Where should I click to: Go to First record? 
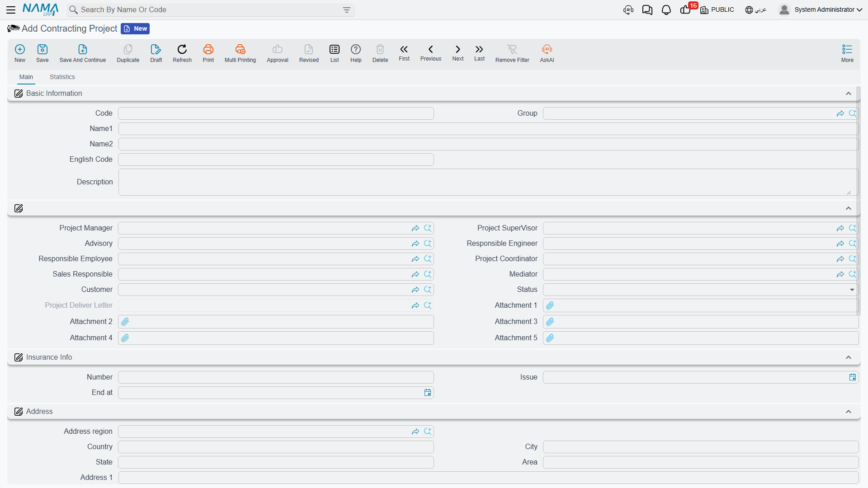pyautogui.click(x=404, y=53)
